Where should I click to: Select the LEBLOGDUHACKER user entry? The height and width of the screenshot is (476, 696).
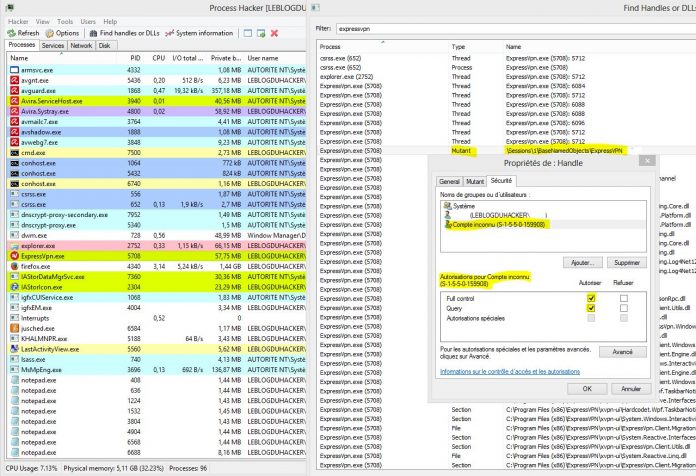[x=543, y=215]
